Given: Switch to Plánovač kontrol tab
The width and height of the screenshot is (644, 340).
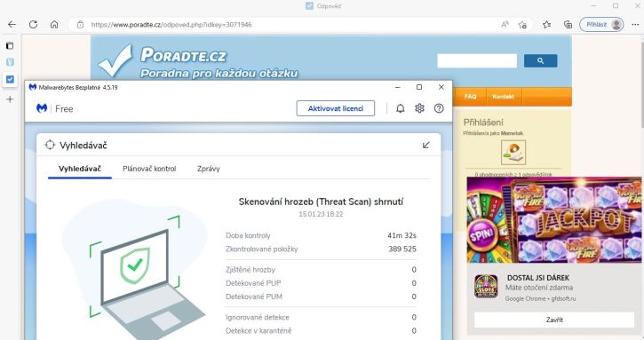Looking at the screenshot, I should [x=149, y=169].
